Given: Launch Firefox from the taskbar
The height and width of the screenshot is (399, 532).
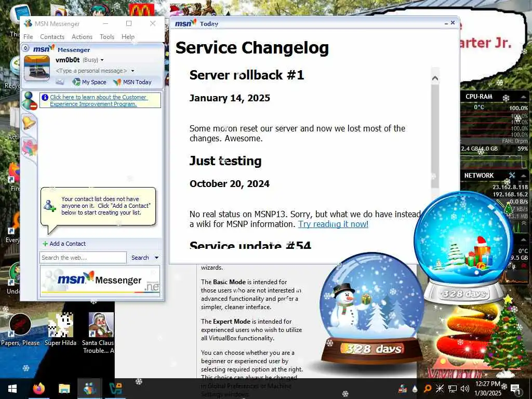Looking at the screenshot, I should point(38,389).
